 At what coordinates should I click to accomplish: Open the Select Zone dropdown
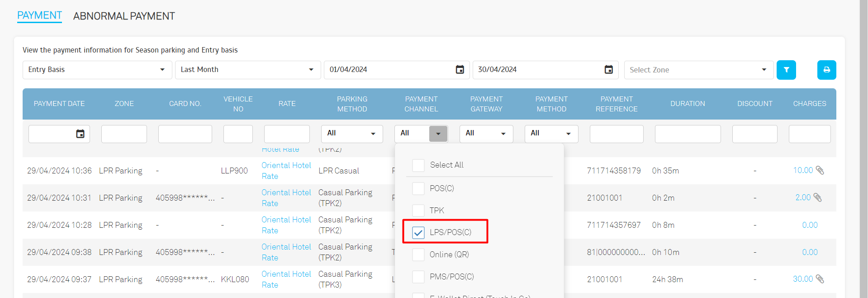pos(698,70)
